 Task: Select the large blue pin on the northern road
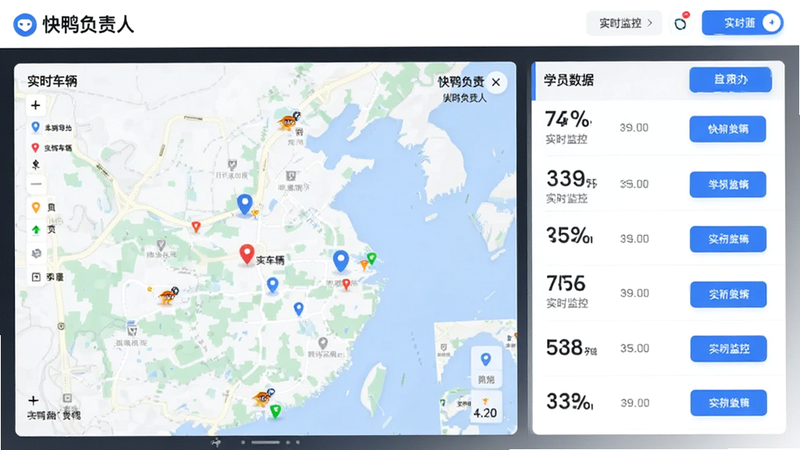[x=245, y=205]
